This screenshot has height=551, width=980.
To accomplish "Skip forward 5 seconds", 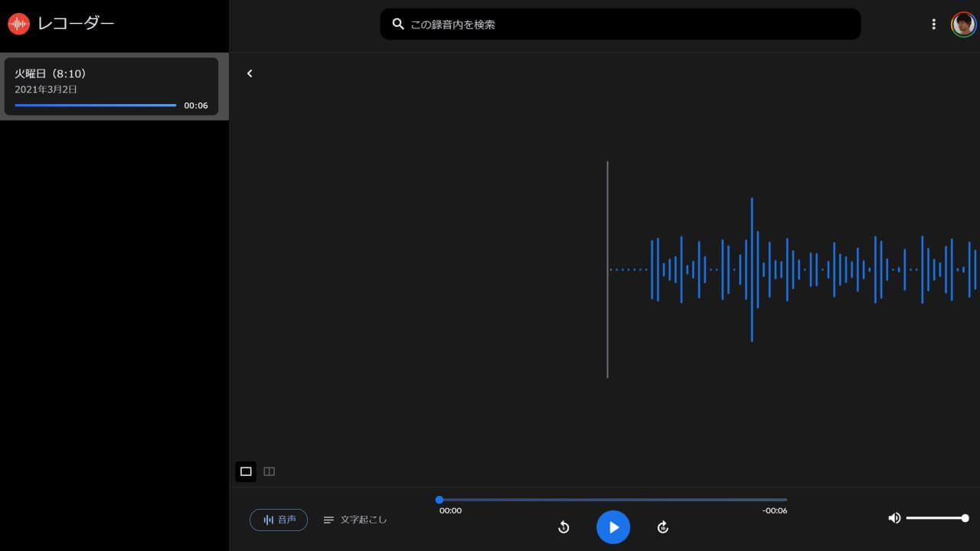I will tap(662, 527).
